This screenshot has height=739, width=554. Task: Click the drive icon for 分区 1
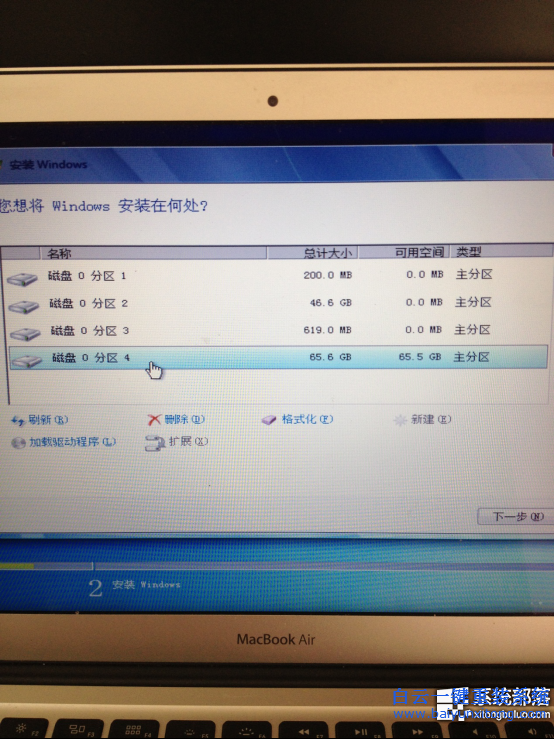pyautogui.click(x=22, y=279)
